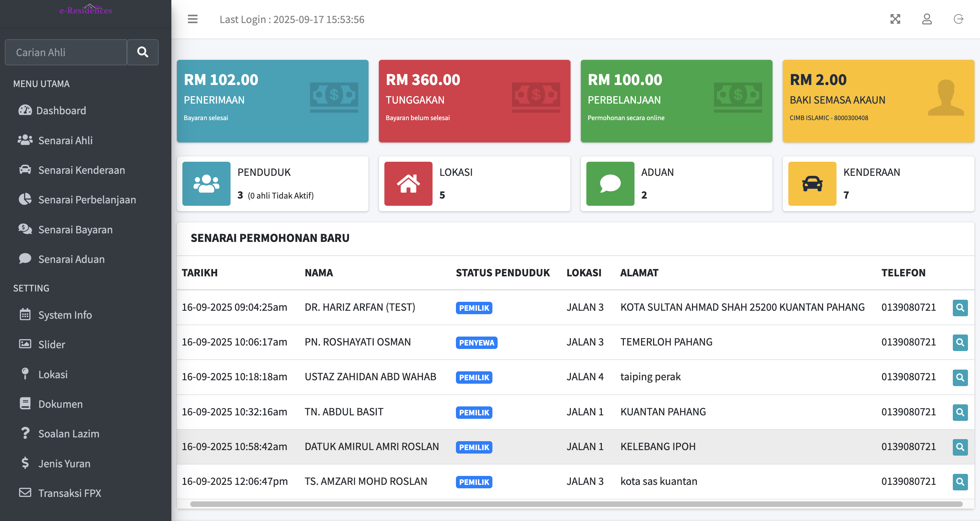Collapse the sidebar with the hamburger icon
This screenshot has width=980, height=521.
point(192,19)
